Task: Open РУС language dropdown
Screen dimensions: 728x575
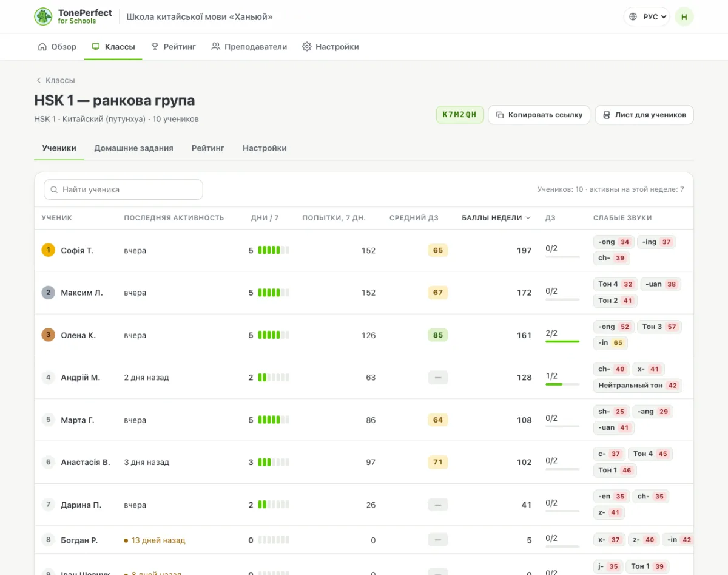Action: point(646,16)
